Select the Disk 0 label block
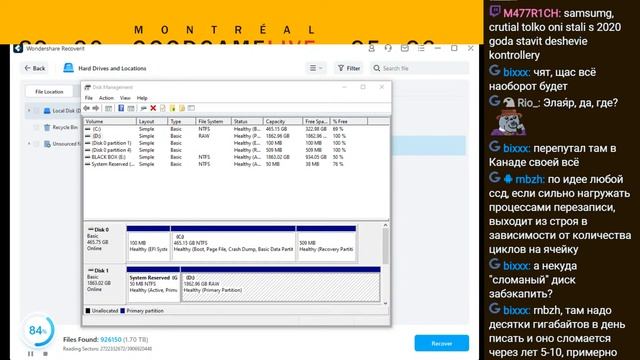This screenshot has height=360, width=640. [x=104, y=243]
